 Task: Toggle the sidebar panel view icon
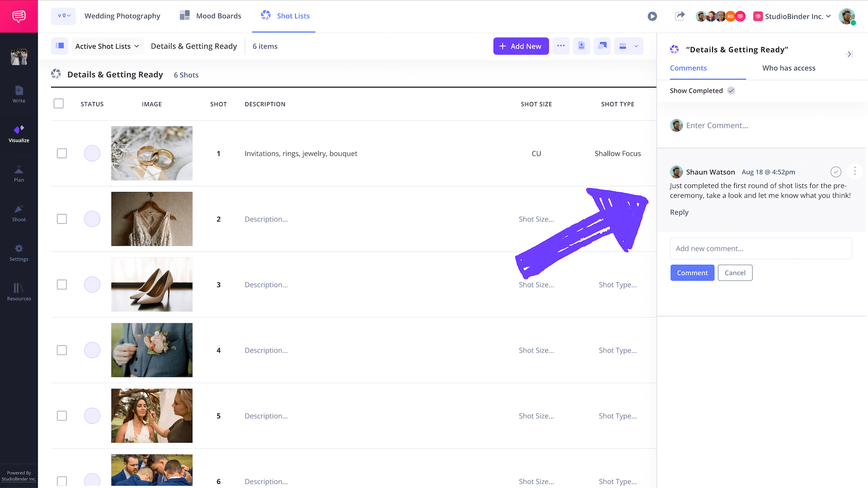pyautogui.click(x=60, y=46)
